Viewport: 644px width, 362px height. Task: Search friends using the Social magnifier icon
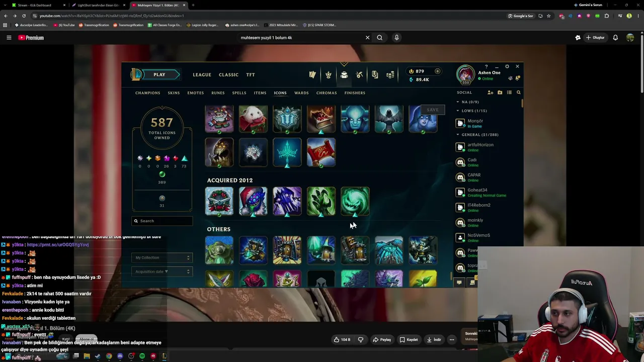pyautogui.click(x=519, y=93)
